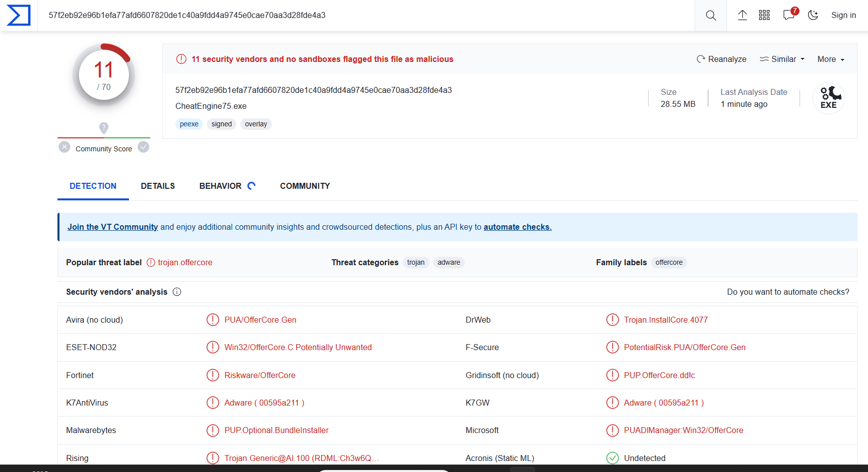Click the alert icon in the F-Secure row
Viewport: 868px width, 472px height.
point(613,347)
